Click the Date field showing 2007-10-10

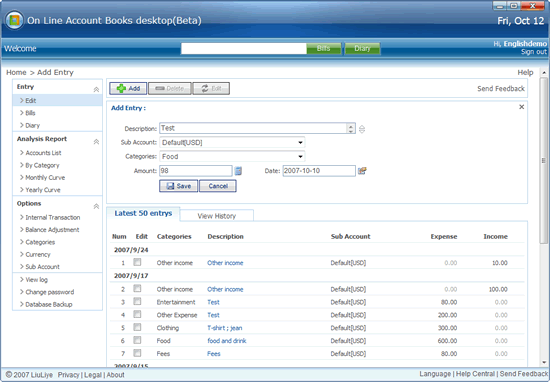click(x=319, y=171)
